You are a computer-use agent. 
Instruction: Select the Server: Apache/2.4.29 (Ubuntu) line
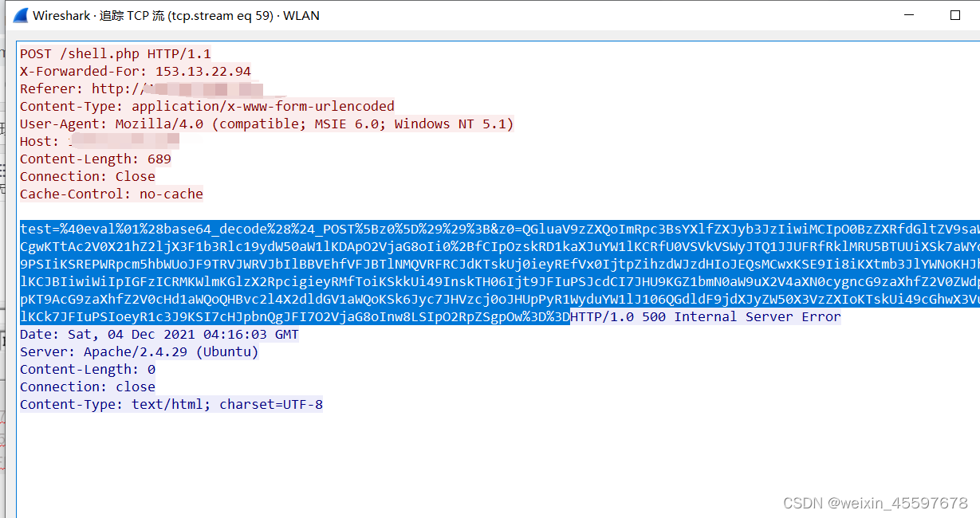(140, 351)
